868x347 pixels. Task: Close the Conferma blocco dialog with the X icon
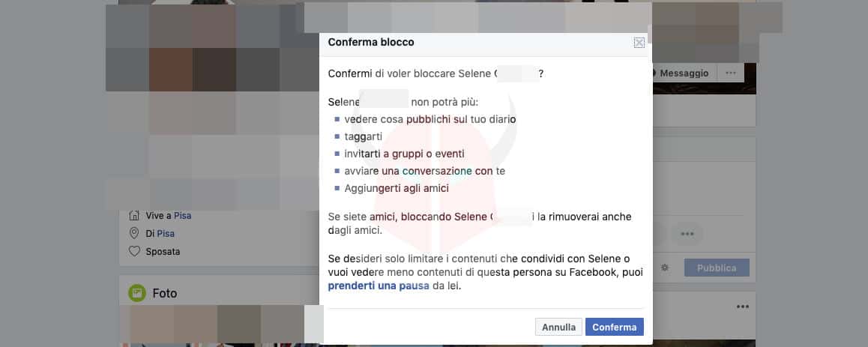(639, 43)
